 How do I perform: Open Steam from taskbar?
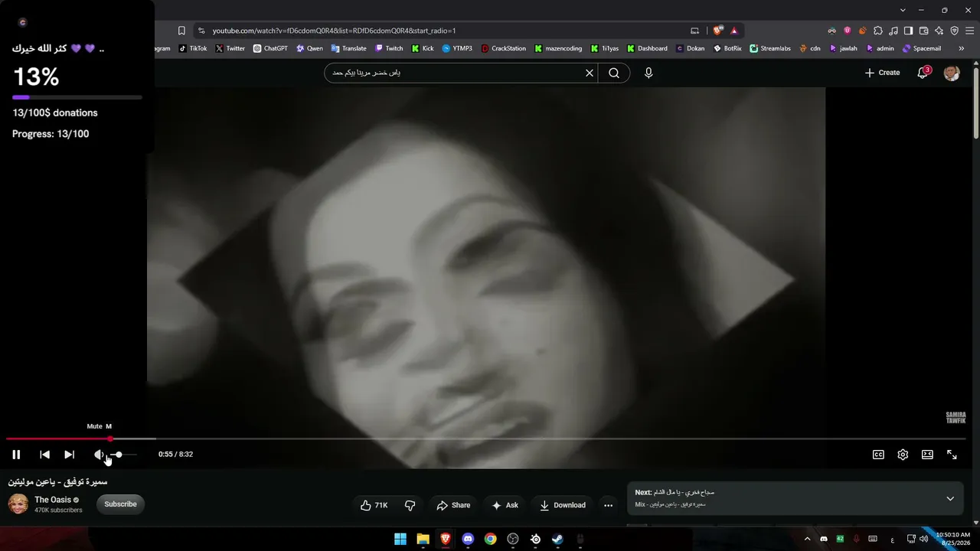point(558,539)
